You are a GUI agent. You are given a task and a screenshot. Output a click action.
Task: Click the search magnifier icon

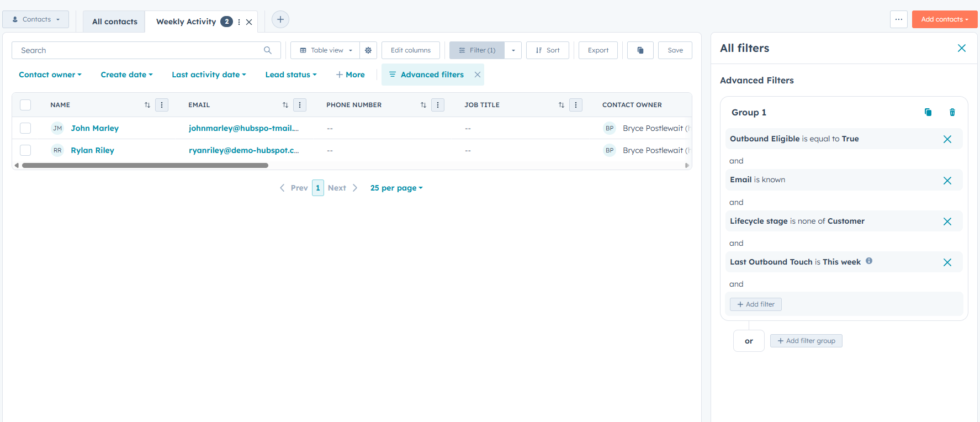[268, 50]
